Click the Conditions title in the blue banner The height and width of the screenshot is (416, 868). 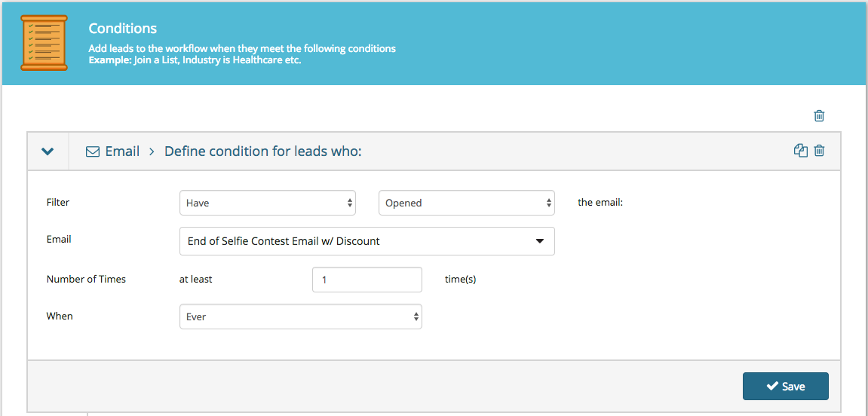point(123,28)
